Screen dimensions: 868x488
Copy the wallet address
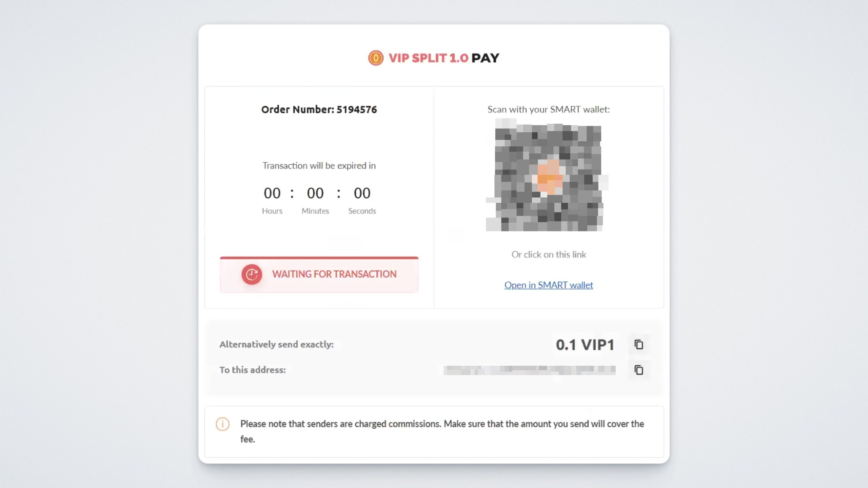click(x=639, y=370)
